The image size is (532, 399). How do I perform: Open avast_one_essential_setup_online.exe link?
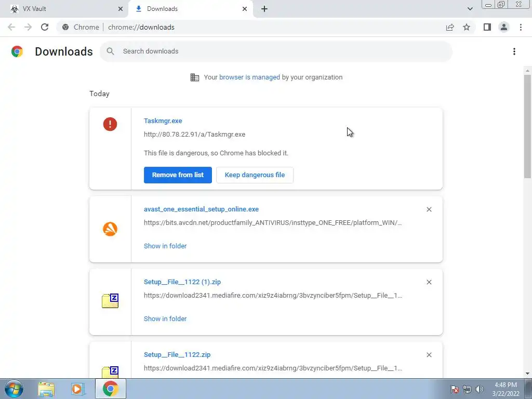[x=201, y=209]
